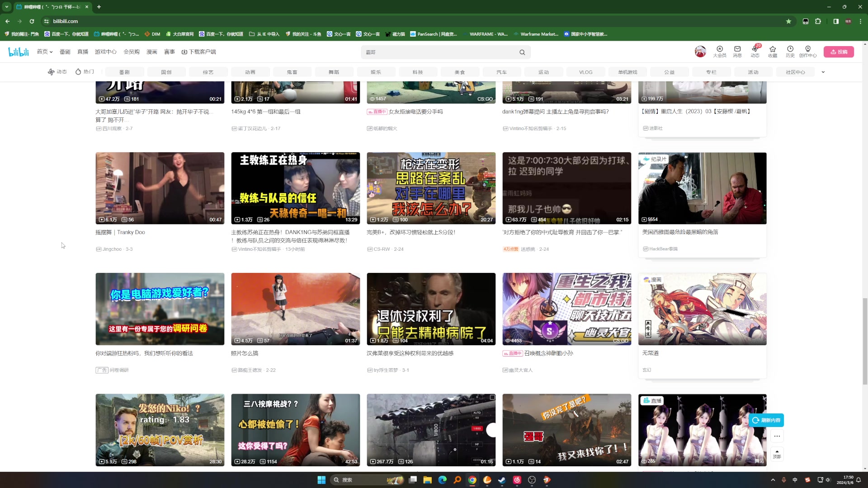Screen dimensions: 868x488
Task: Open the 消息 messages icon
Action: pyautogui.click(x=737, y=52)
